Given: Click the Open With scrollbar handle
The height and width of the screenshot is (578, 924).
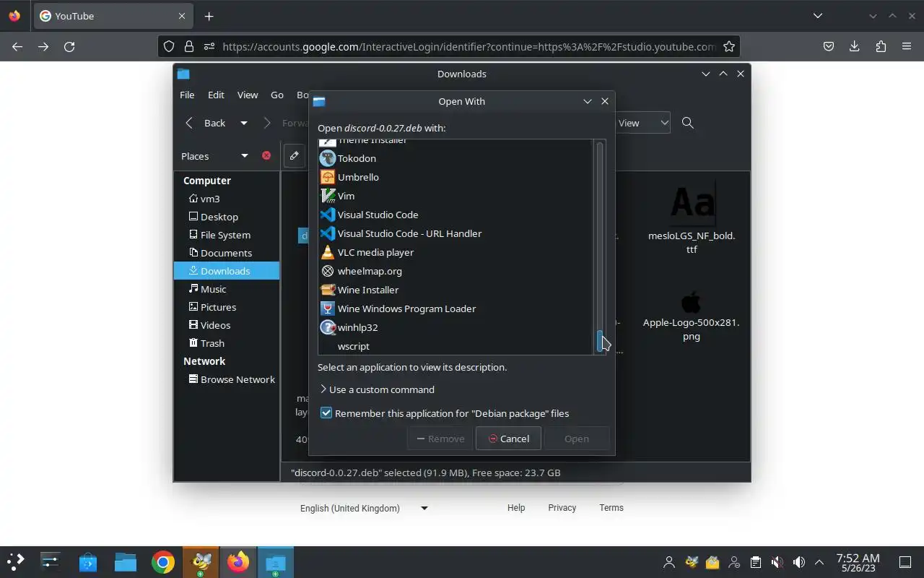Looking at the screenshot, I should [x=599, y=341].
